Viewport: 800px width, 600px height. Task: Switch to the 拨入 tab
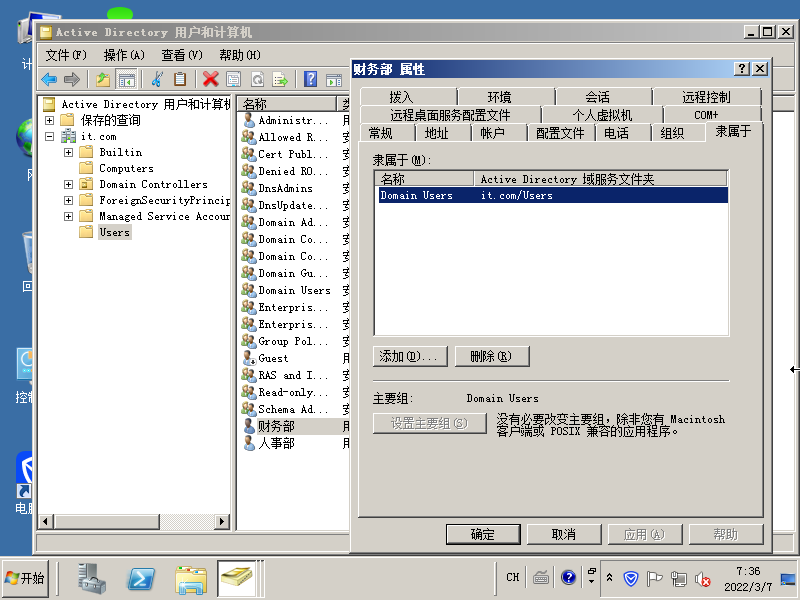pos(402,97)
